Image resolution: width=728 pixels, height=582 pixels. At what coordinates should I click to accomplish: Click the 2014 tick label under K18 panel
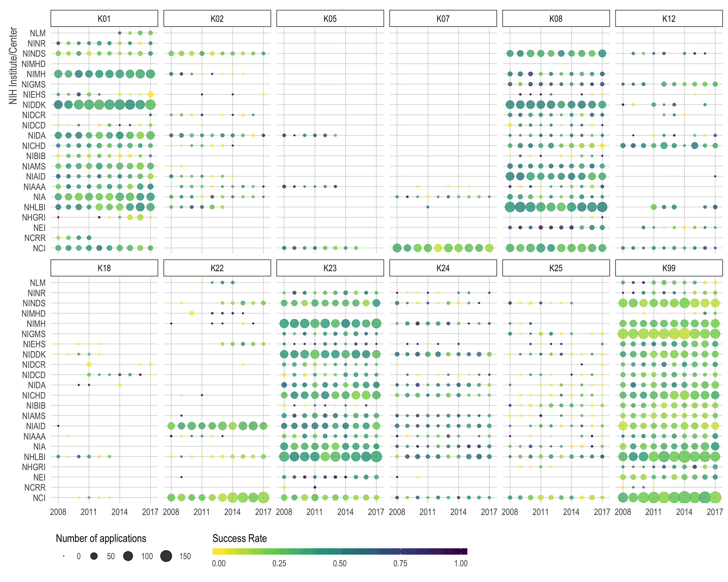pos(119,512)
